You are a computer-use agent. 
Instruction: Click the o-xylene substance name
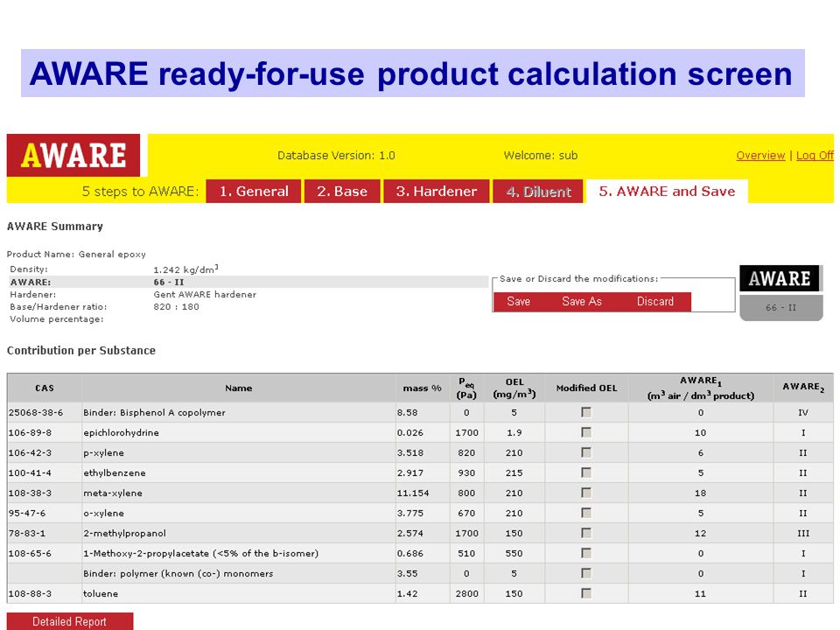(103, 514)
